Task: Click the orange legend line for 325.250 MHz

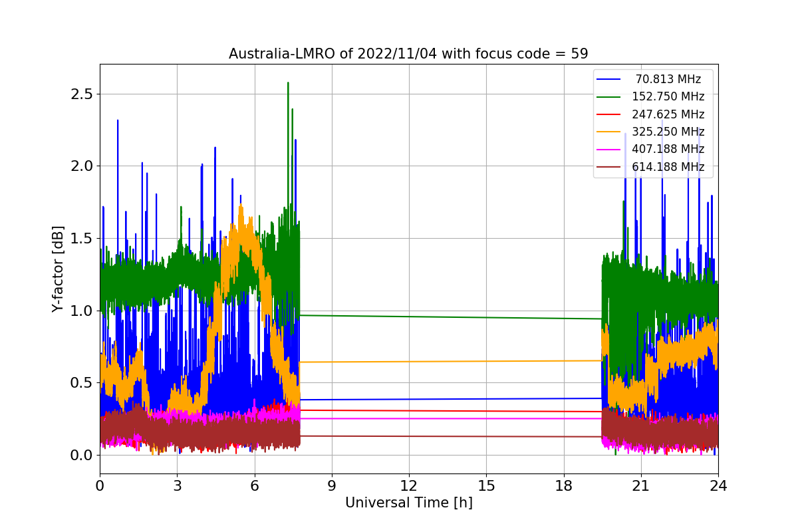Action: click(608, 132)
